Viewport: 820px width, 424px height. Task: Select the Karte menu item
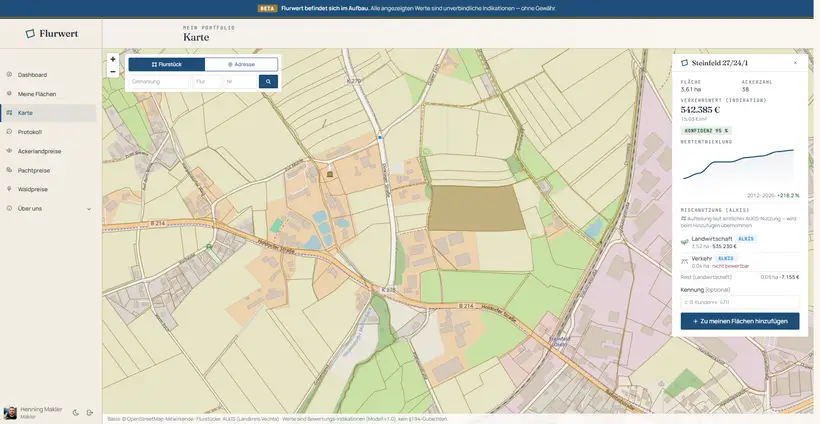pos(48,113)
